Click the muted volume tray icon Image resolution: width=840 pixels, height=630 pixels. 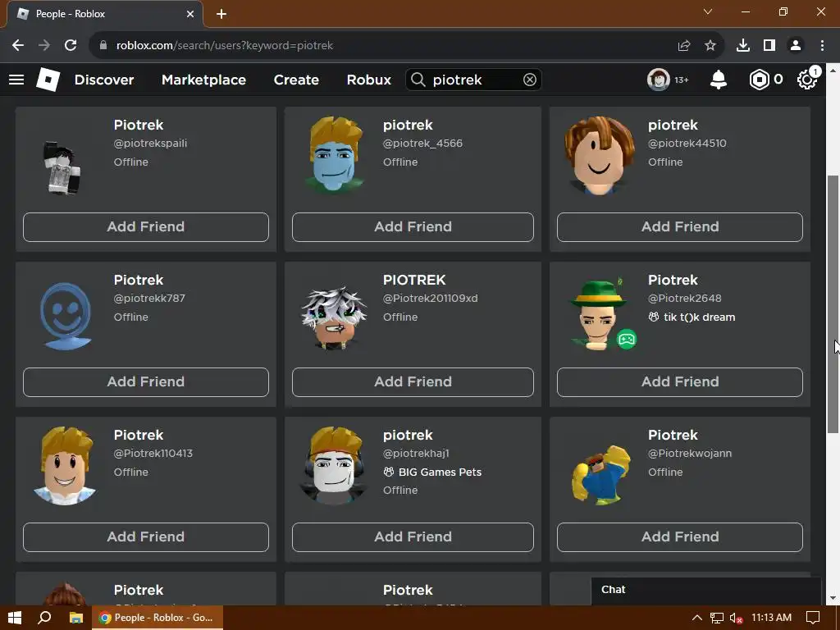click(736, 618)
